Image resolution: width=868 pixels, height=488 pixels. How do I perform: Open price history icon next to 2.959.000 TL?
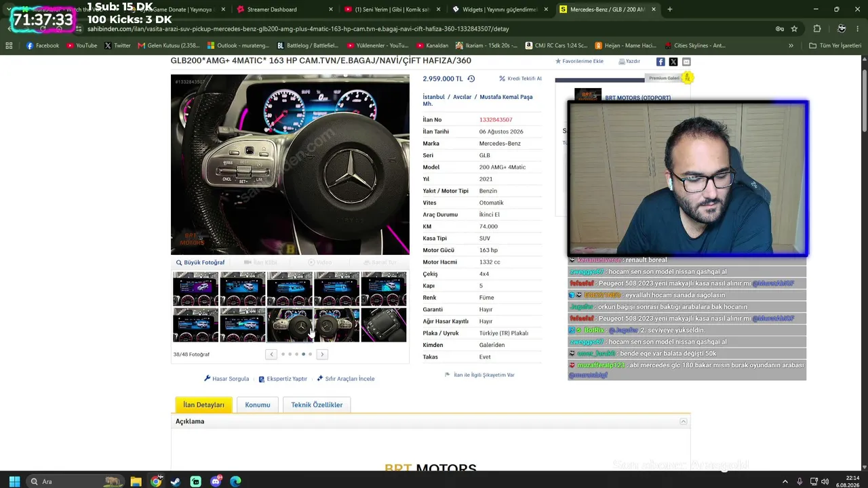pos(471,79)
